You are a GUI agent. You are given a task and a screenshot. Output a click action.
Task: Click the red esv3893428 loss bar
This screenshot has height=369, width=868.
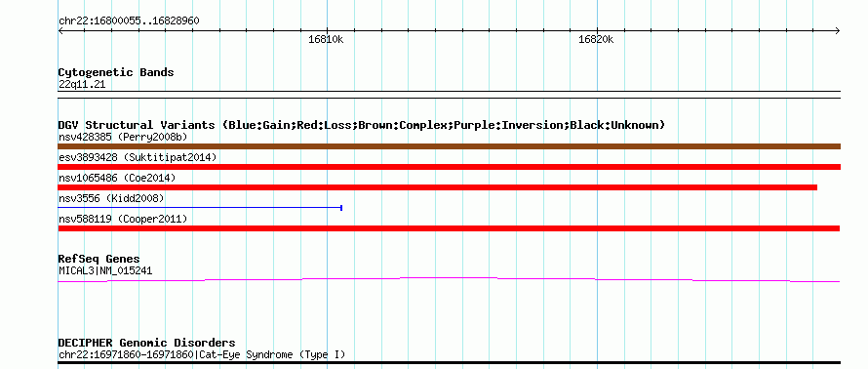[x=449, y=167]
